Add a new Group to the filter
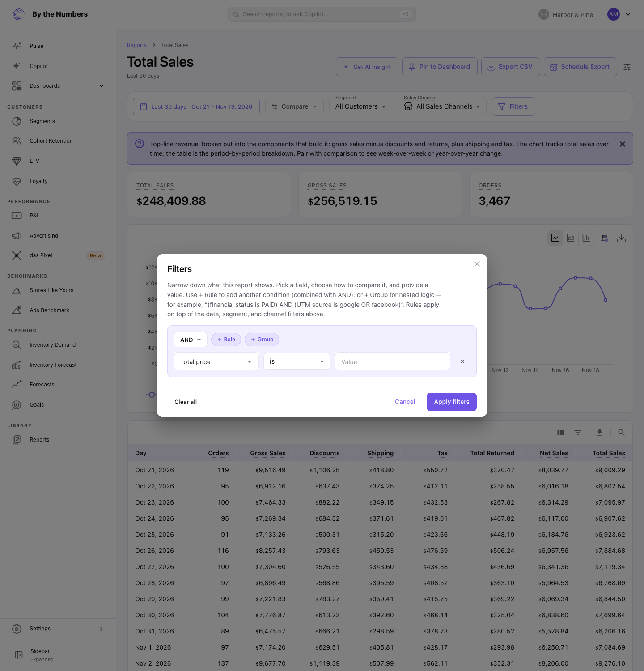The width and height of the screenshot is (644, 671). click(x=262, y=340)
